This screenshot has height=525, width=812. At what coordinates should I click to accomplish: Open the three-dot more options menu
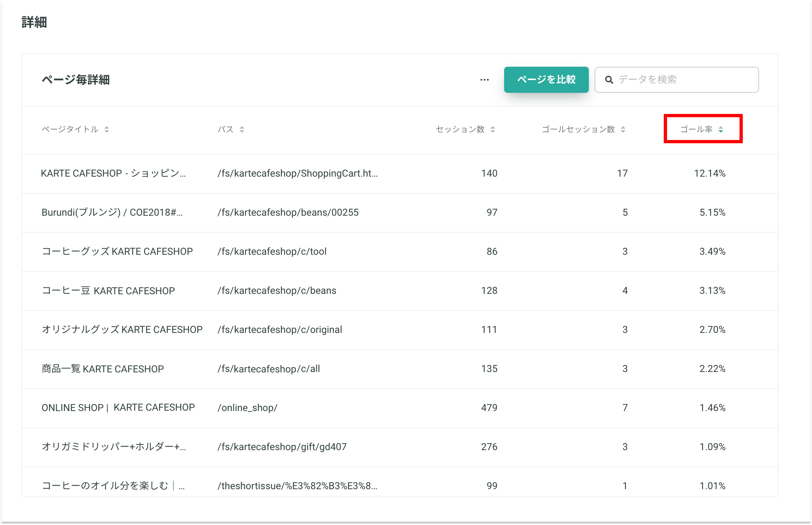pos(484,80)
